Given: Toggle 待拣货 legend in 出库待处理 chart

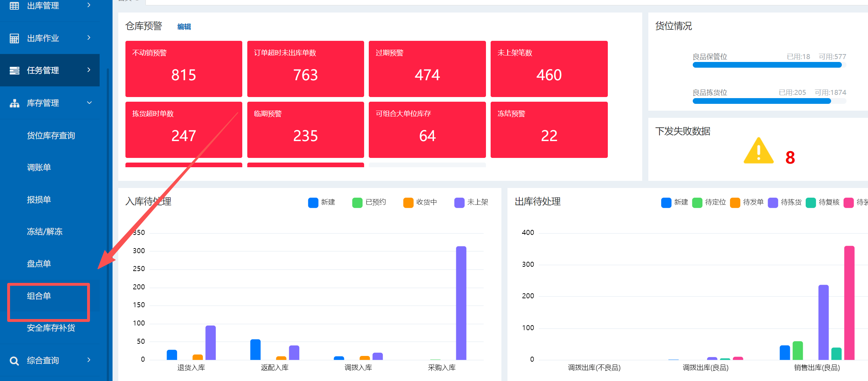Looking at the screenshot, I should tap(785, 202).
